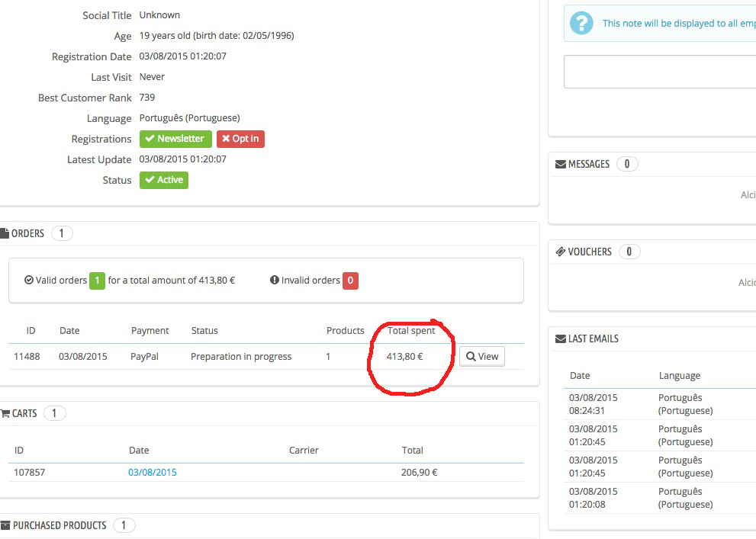The image size is (756, 539).
Task: Click the 'Português (Portuguese)' customer language value
Action: 189,118
